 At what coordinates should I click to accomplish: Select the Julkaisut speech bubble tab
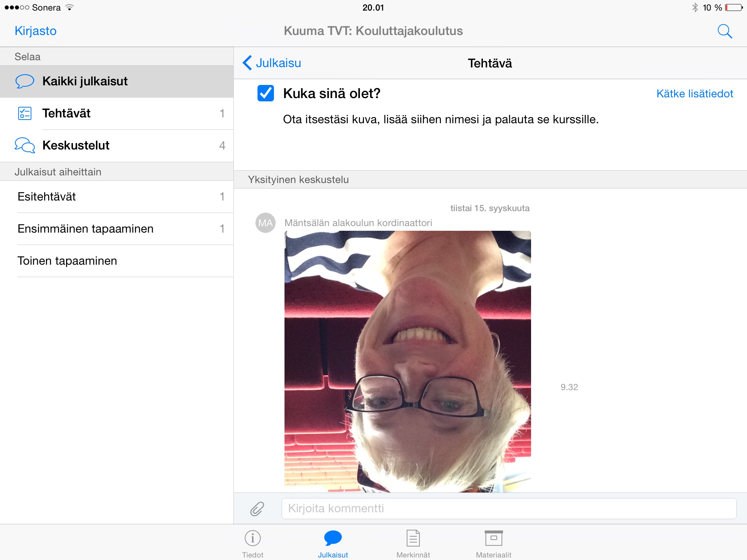tap(333, 544)
